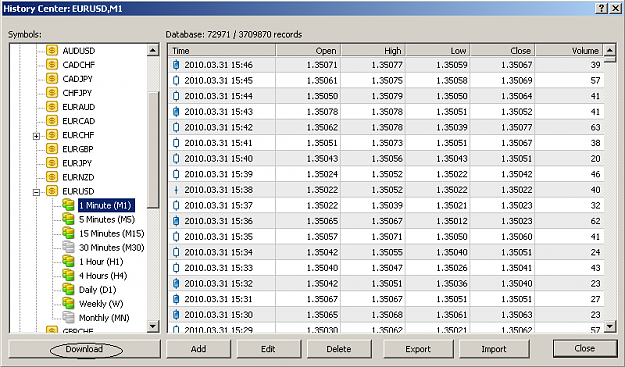Select the EURUSD symbol label
Screen dimensions: 625x367
[x=78, y=191]
